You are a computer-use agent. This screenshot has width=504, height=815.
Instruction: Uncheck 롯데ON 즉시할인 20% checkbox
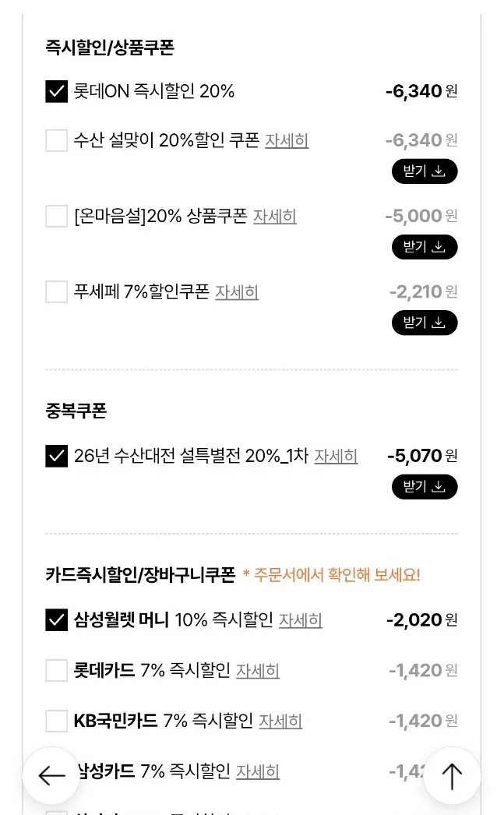click(x=57, y=91)
